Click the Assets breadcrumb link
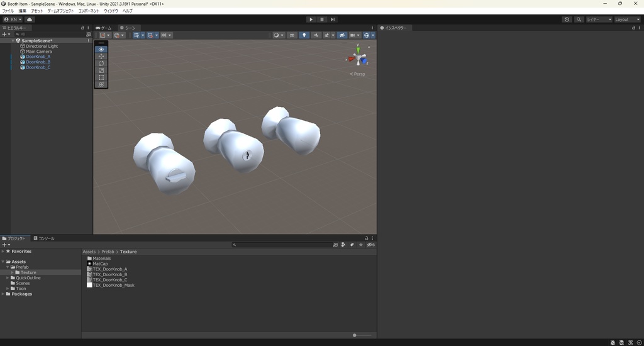644x346 pixels. coord(89,252)
